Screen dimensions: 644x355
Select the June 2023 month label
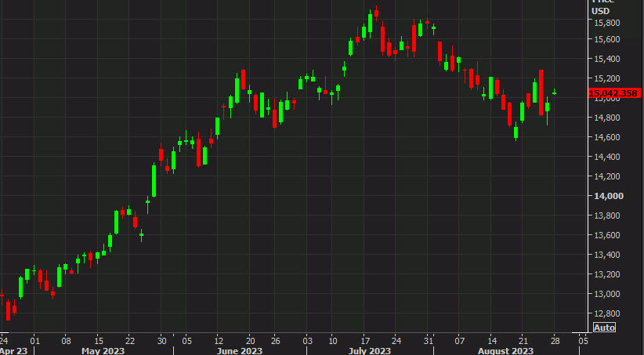pos(240,350)
